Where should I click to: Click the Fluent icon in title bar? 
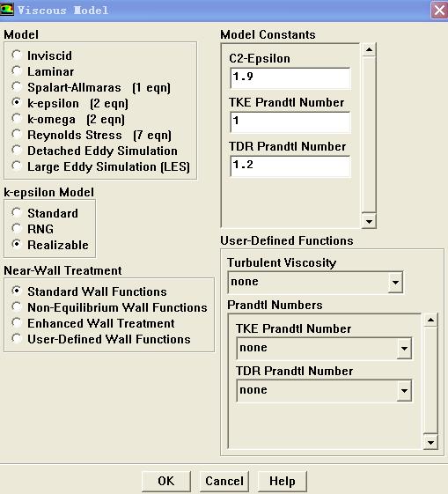click(x=7, y=9)
